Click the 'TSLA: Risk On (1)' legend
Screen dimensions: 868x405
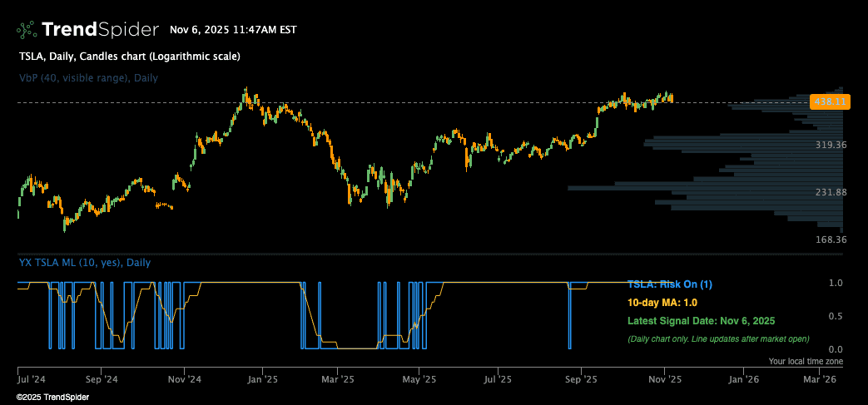point(670,284)
